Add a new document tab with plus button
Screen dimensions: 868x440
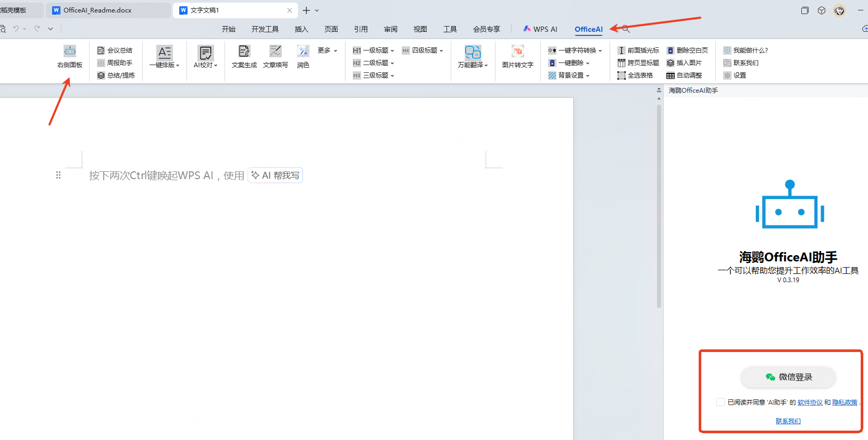[x=306, y=10]
